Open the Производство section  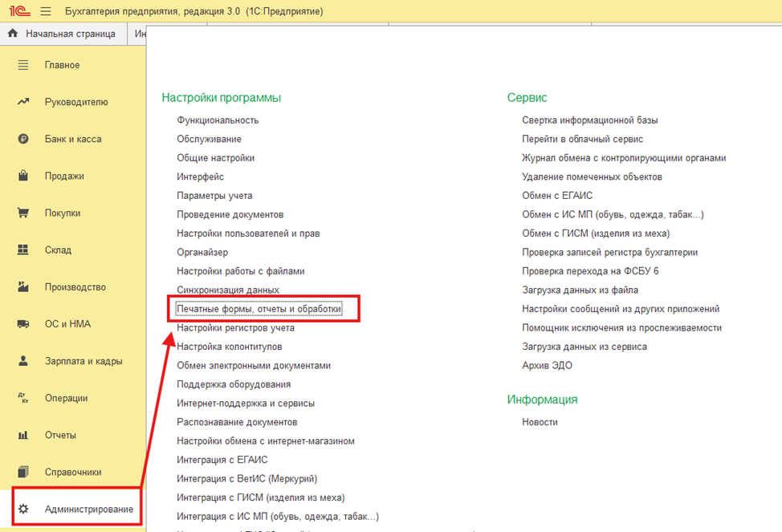(x=75, y=287)
